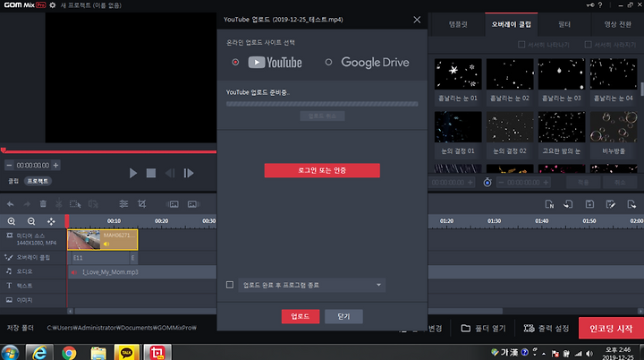Viewport: 644px width, 360px height.
Task: Step to previous frame
Action: pyautogui.click(x=170, y=173)
